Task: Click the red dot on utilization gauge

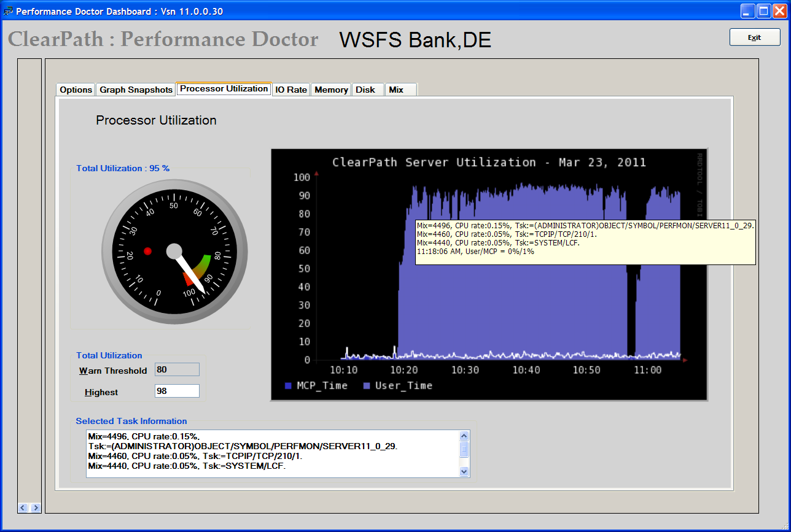Action: (x=147, y=251)
